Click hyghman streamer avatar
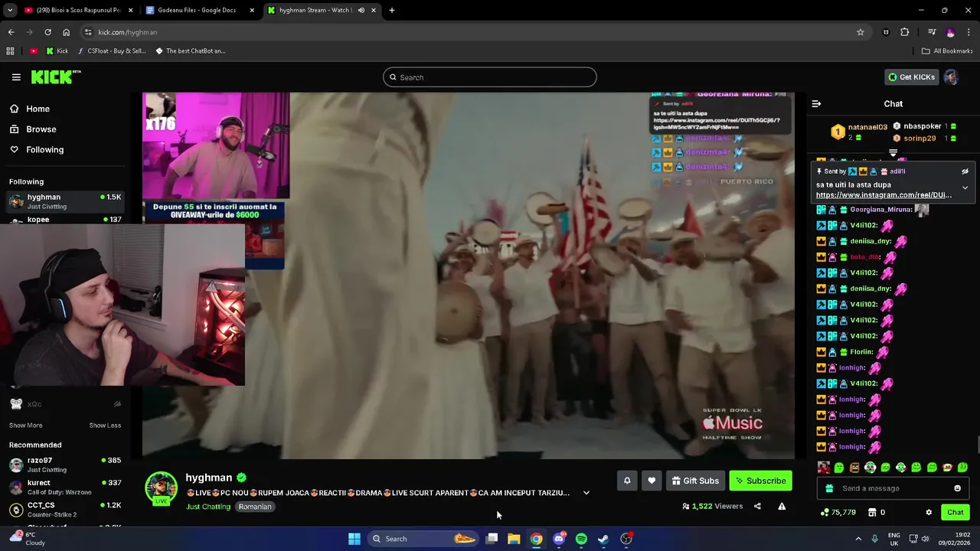The height and width of the screenshot is (551, 980). click(161, 488)
